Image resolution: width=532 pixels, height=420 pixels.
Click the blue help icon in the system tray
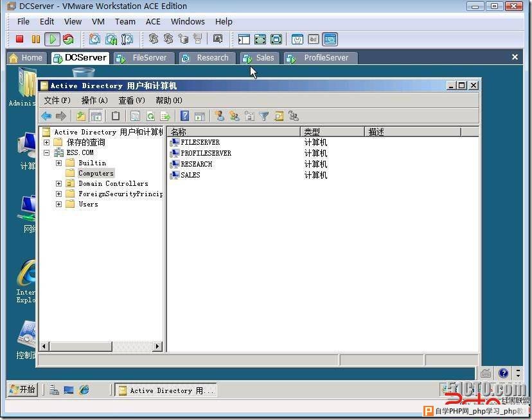(503, 374)
